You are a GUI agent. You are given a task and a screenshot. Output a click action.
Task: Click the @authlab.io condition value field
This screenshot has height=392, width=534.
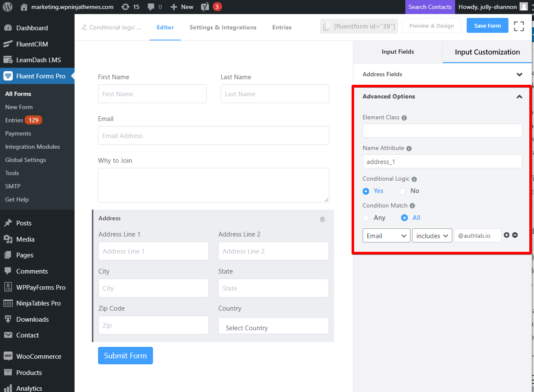click(x=477, y=235)
